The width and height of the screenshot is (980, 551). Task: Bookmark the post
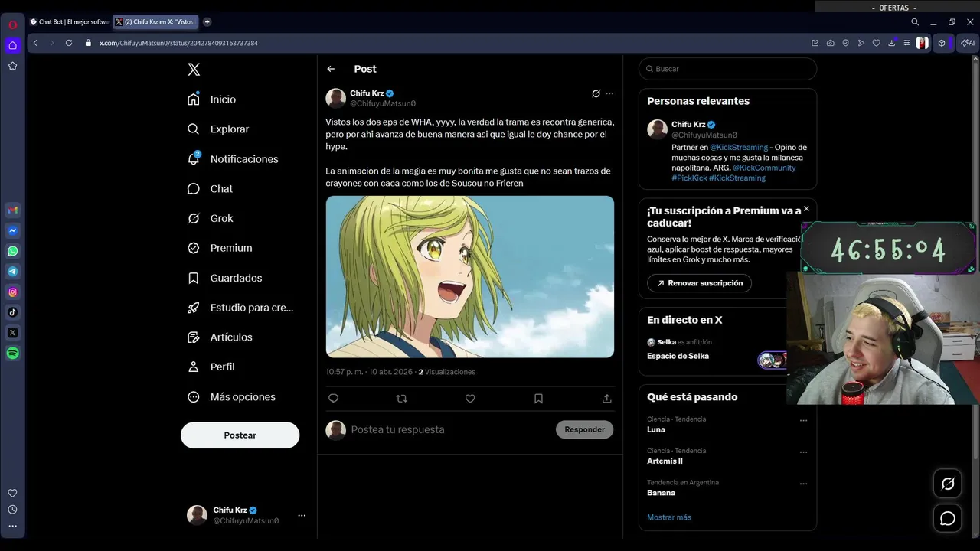click(x=538, y=399)
